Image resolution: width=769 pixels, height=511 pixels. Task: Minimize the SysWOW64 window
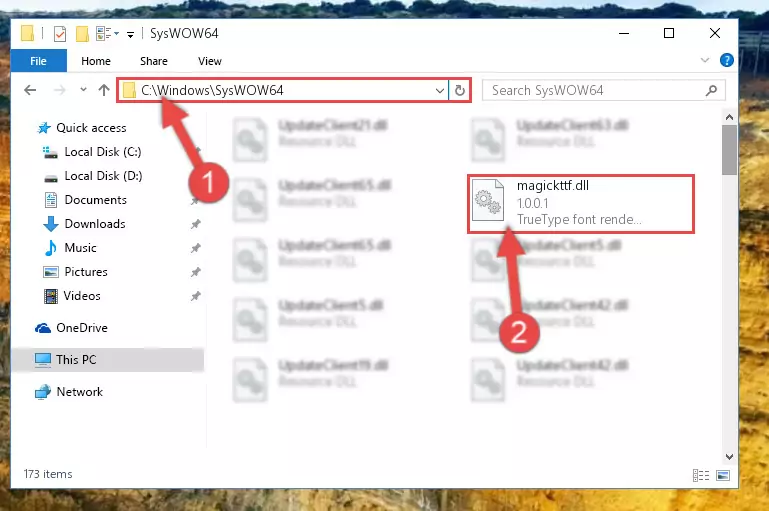coord(624,33)
